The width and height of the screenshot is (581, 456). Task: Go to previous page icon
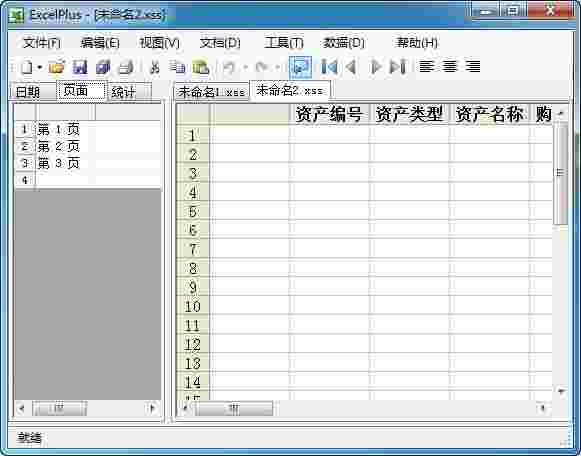351,67
